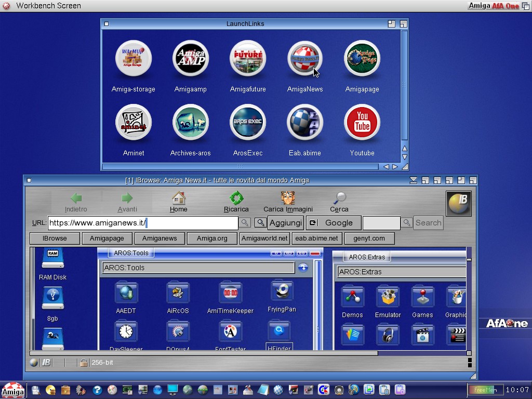Click the LaunchLinks scroll down arrow
The image size is (532, 399).
coord(405,157)
